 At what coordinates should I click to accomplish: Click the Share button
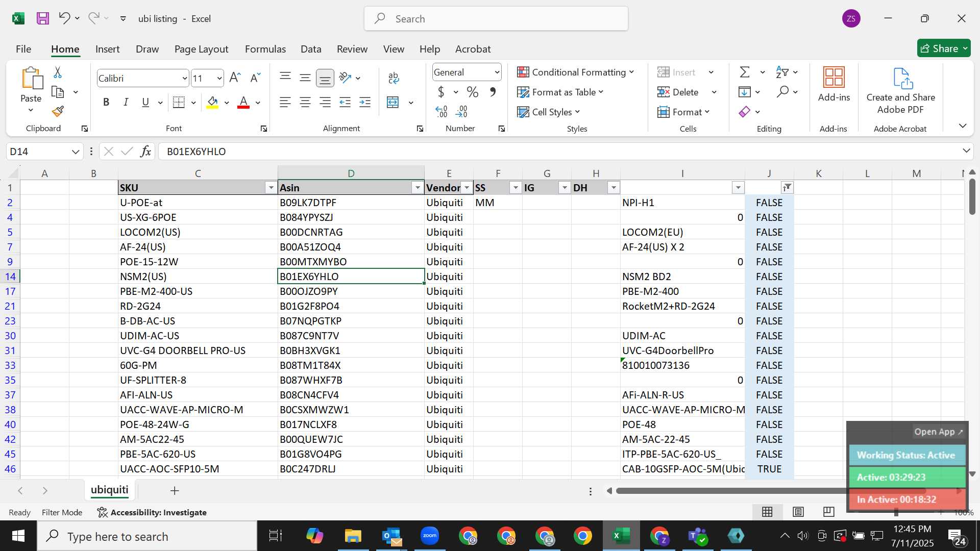(x=944, y=48)
